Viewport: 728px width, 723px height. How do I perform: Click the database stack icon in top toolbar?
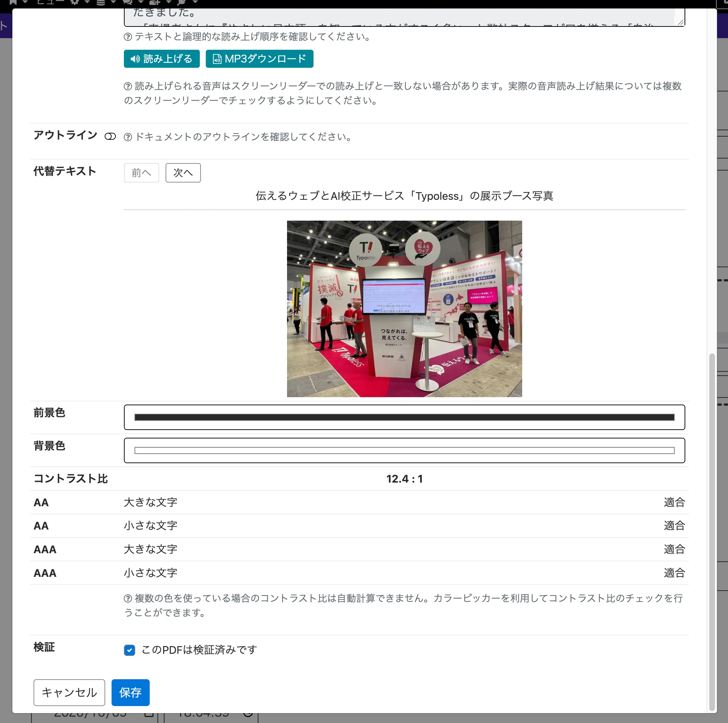click(x=101, y=2)
